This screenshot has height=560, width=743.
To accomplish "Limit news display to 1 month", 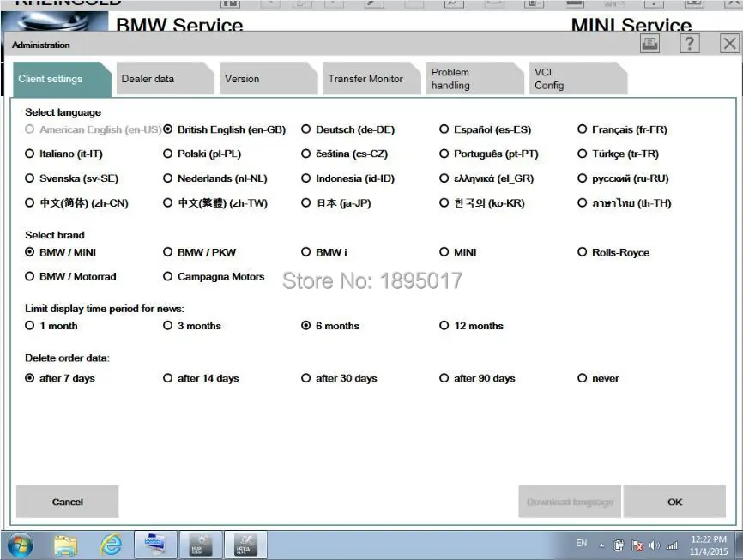I will click(51, 326).
